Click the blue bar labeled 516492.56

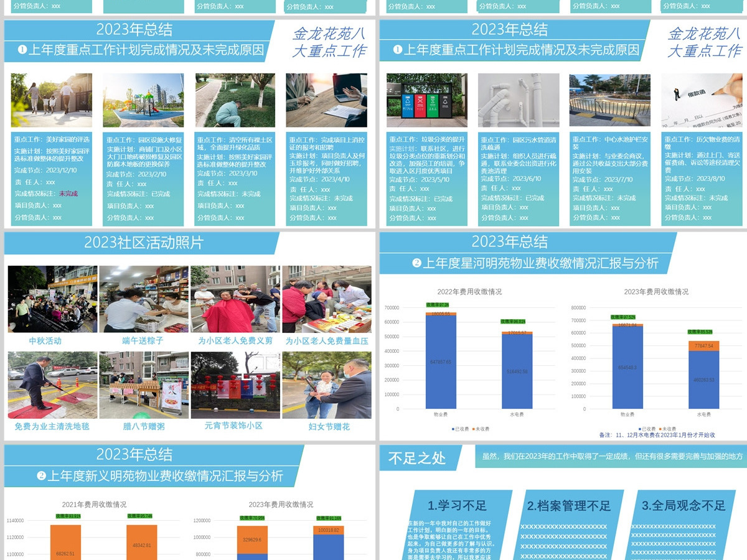click(x=517, y=371)
